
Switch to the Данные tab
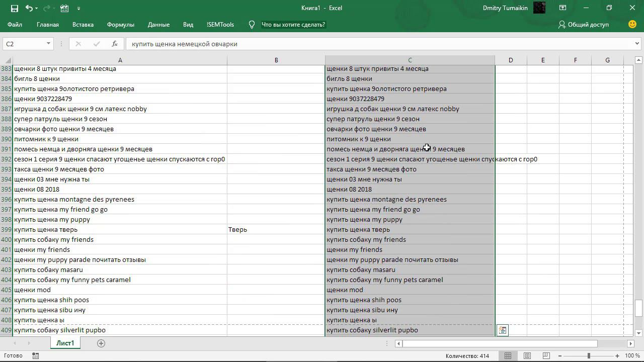[158, 25]
